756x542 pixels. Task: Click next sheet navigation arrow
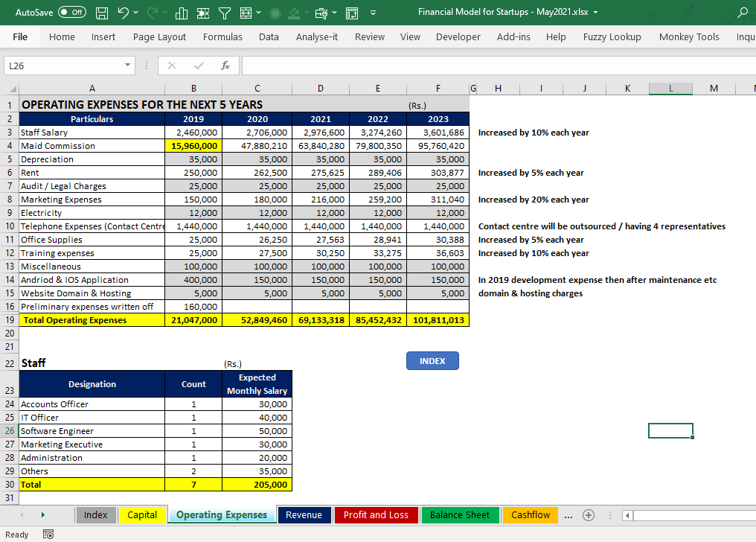[43, 515]
